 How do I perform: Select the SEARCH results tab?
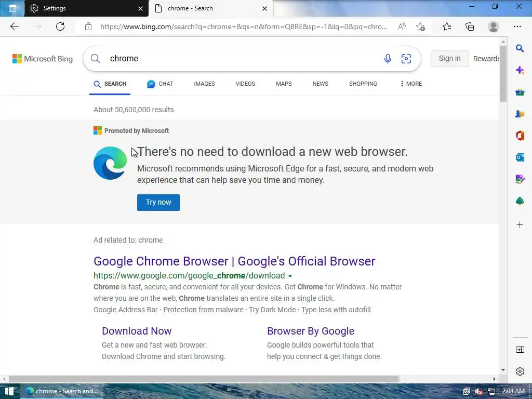coord(110,84)
